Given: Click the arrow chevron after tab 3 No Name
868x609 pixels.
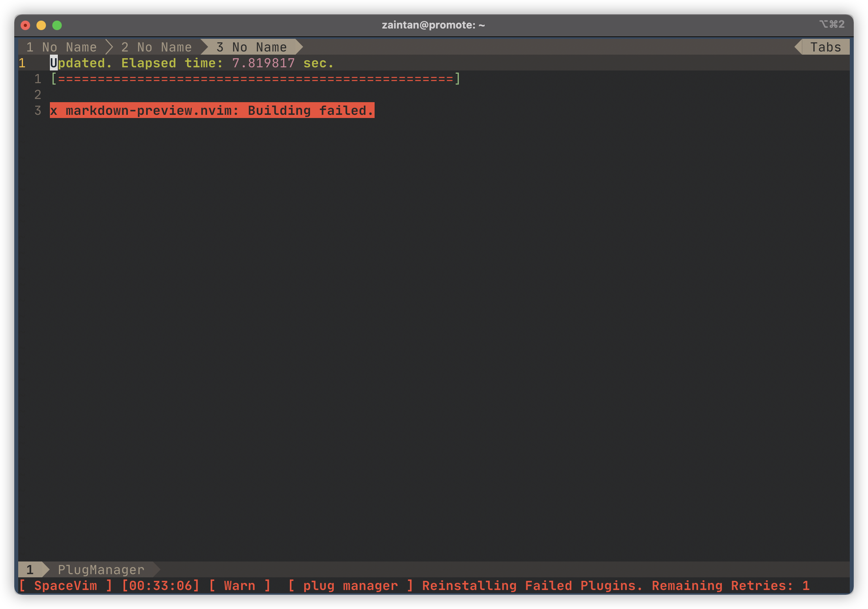Looking at the screenshot, I should (299, 47).
